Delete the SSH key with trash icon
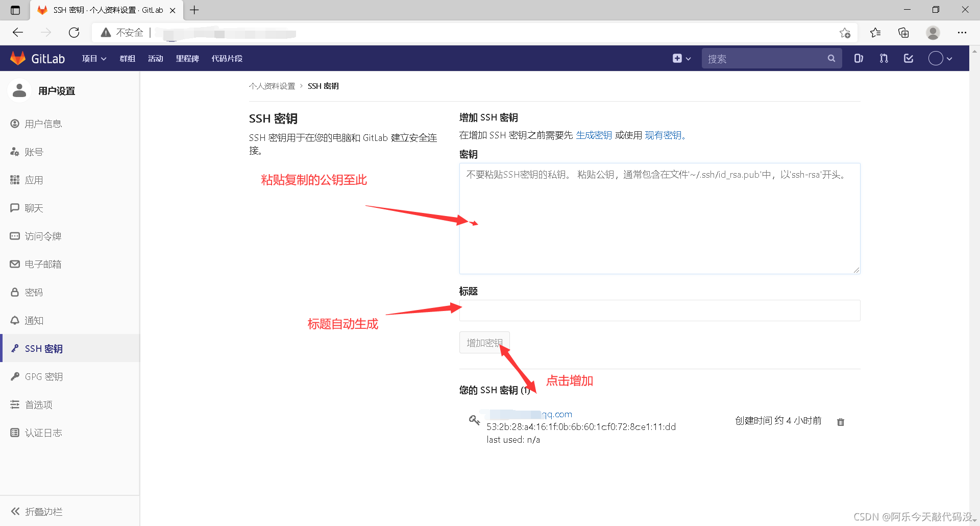Viewport: 980px width, 526px height. tap(841, 422)
